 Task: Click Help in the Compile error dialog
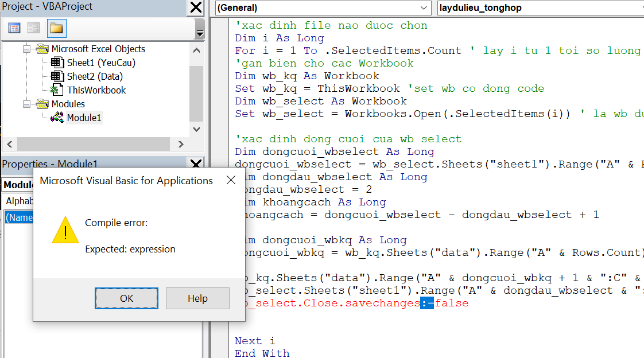pyautogui.click(x=197, y=298)
